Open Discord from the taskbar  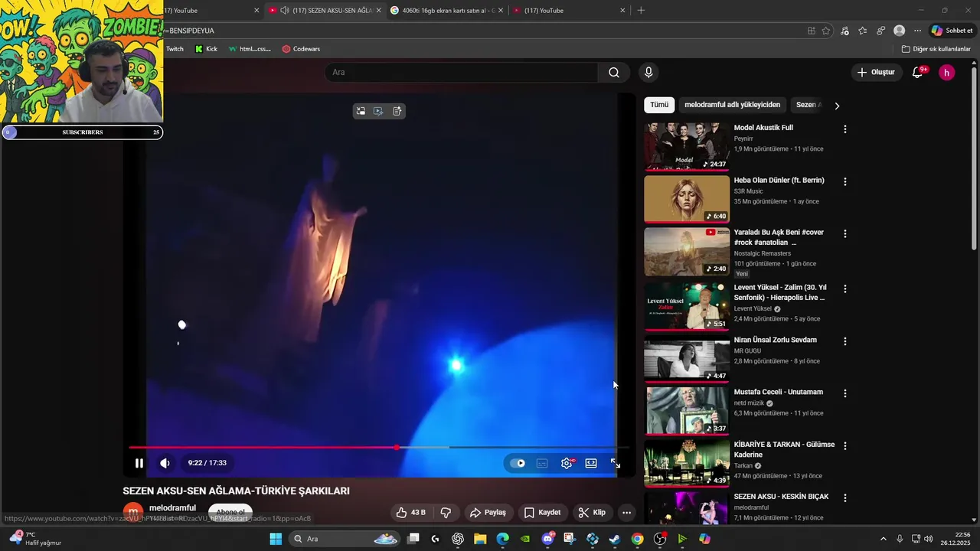pyautogui.click(x=547, y=539)
